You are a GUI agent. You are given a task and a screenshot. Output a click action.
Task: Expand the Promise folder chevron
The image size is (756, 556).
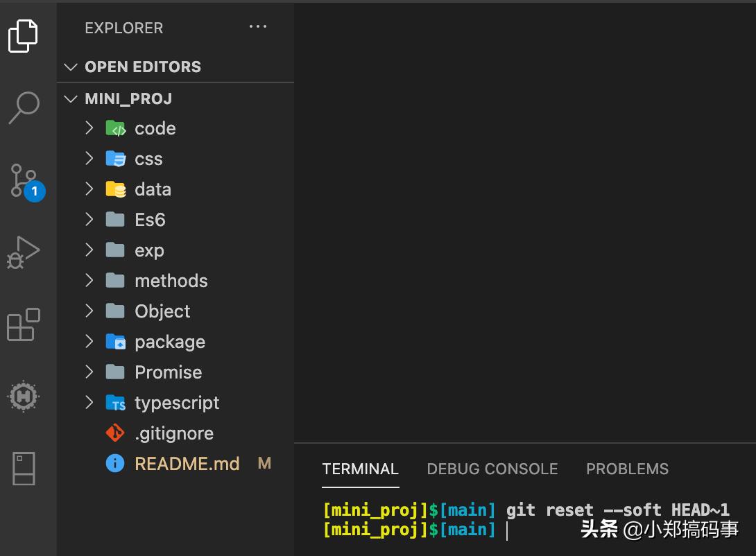[89, 372]
